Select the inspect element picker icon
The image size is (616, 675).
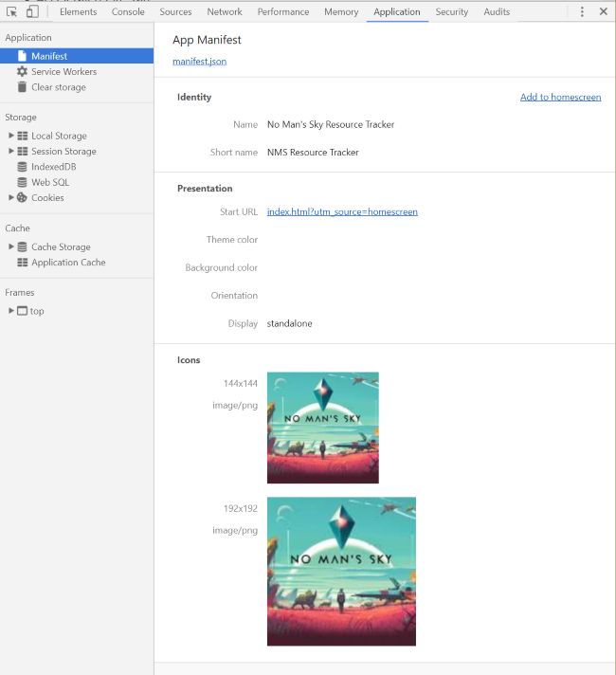(12, 11)
